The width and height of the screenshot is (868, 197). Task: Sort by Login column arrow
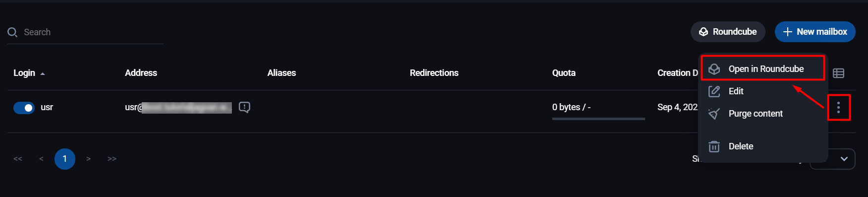click(x=43, y=74)
